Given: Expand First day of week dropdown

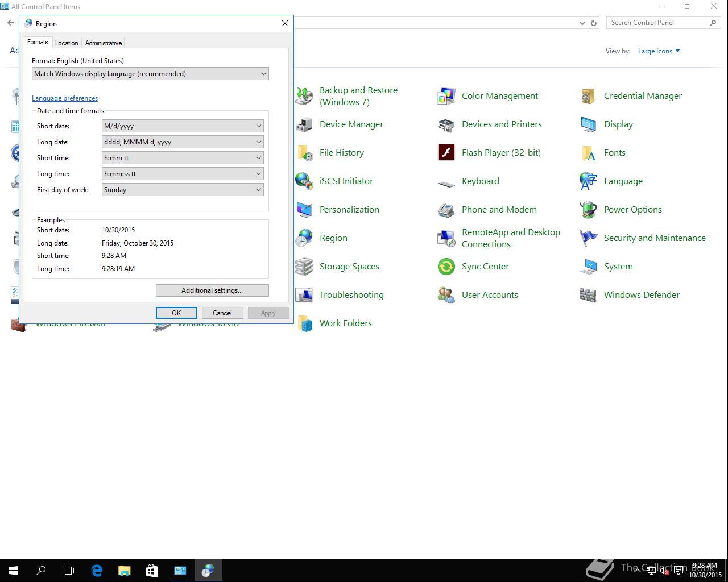Looking at the screenshot, I should pos(183,190).
